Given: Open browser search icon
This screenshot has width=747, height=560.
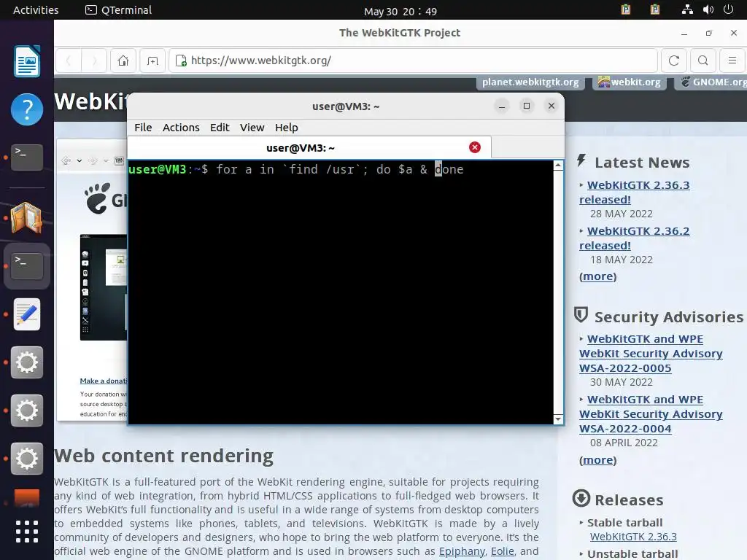Looking at the screenshot, I should coord(703,61).
